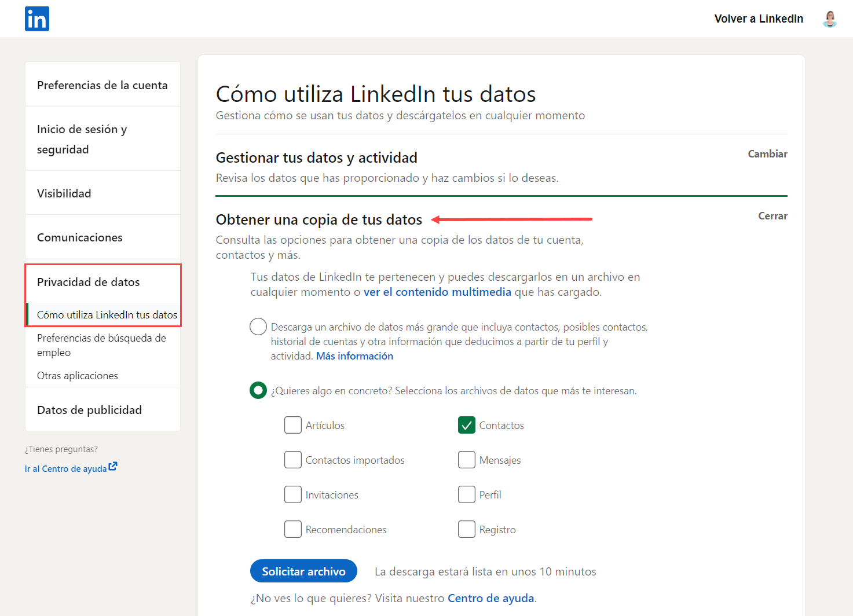Click 'Obtener una copia de tus datos' heading
The width and height of the screenshot is (853, 616).
(319, 219)
